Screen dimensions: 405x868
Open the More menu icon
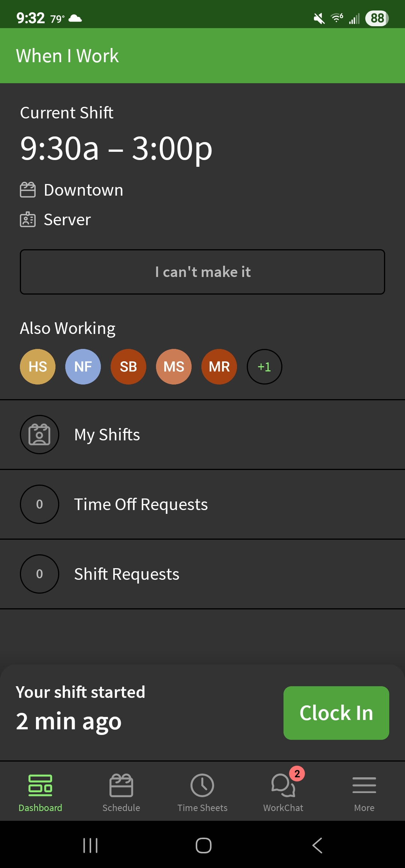coord(364,785)
